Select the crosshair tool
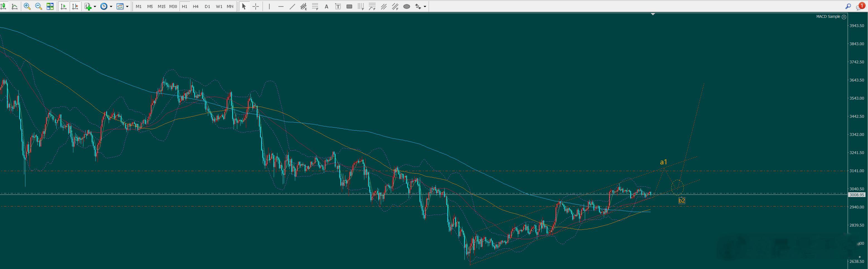The width and height of the screenshot is (868, 269). point(256,6)
